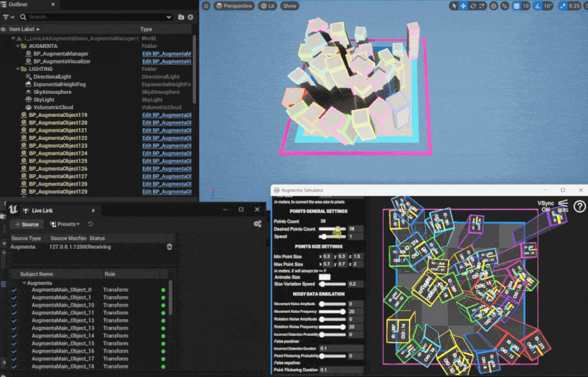This screenshot has width=588, height=377.
Task: Activate the Scale tool in viewport toolbar
Action: pyautogui.click(x=482, y=6)
